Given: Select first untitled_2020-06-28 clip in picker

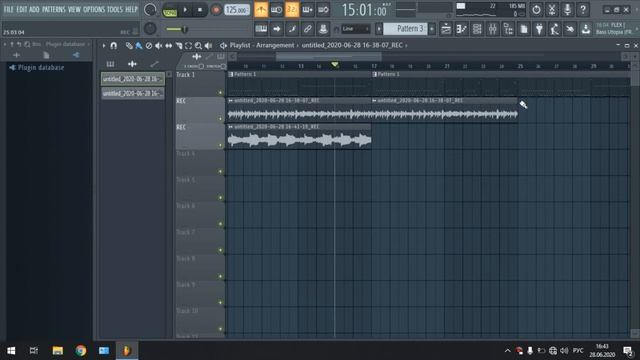Looking at the screenshot, I should point(133,79).
